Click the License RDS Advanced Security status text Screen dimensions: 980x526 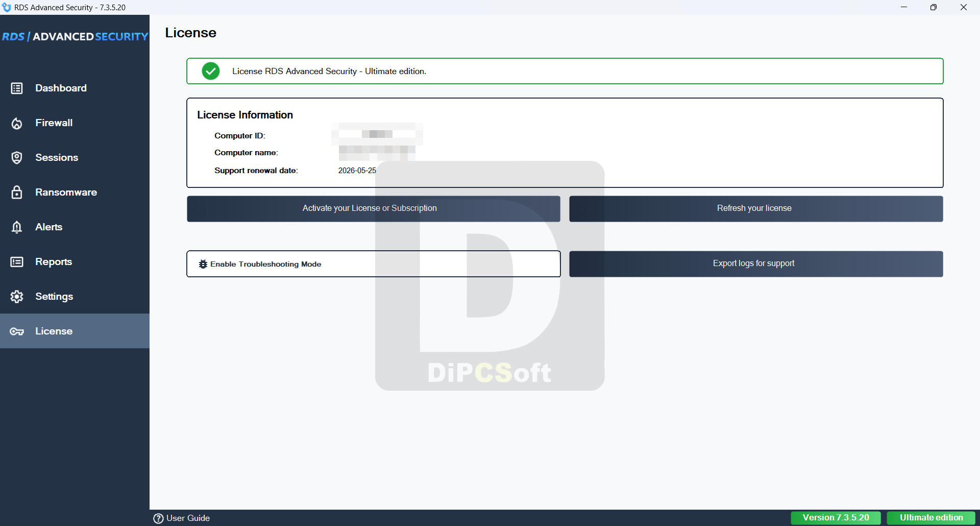[329, 71]
